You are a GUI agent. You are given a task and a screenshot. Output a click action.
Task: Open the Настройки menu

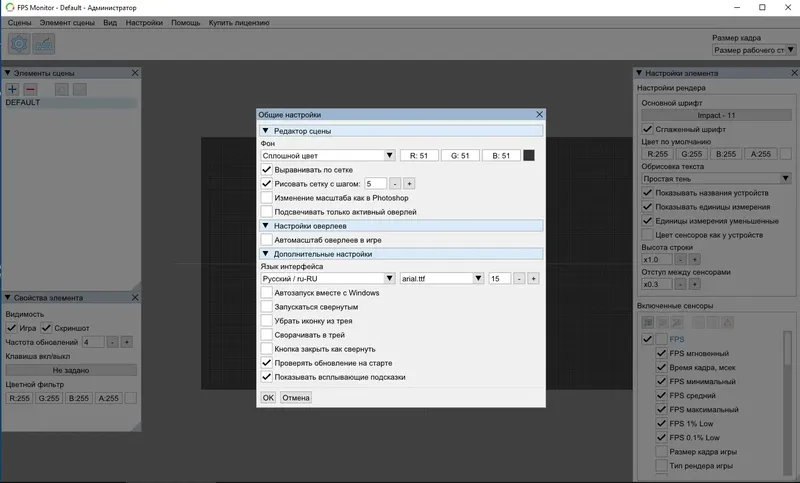[x=144, y=22]
